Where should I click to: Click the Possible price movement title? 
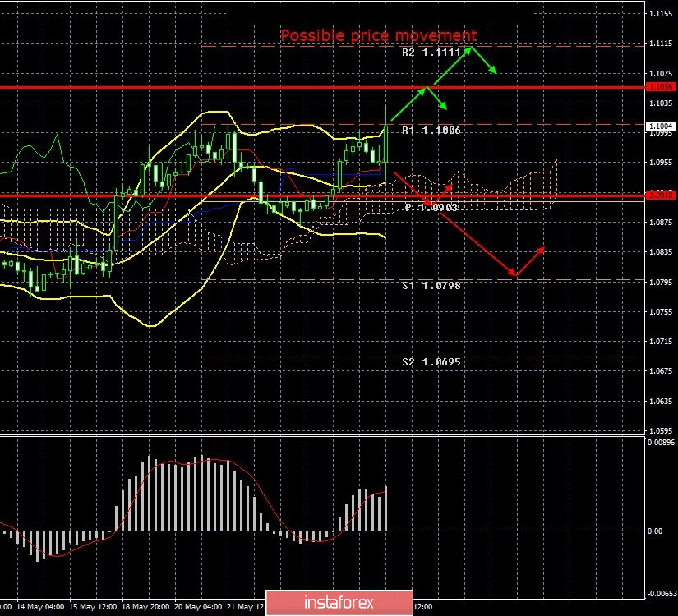point(378,35)
